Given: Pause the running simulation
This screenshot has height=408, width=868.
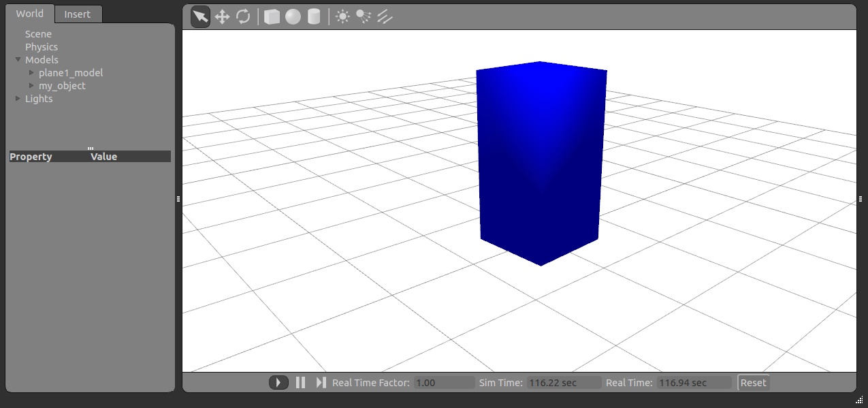Looking at the screenshot, I should [x=300, y=383].
